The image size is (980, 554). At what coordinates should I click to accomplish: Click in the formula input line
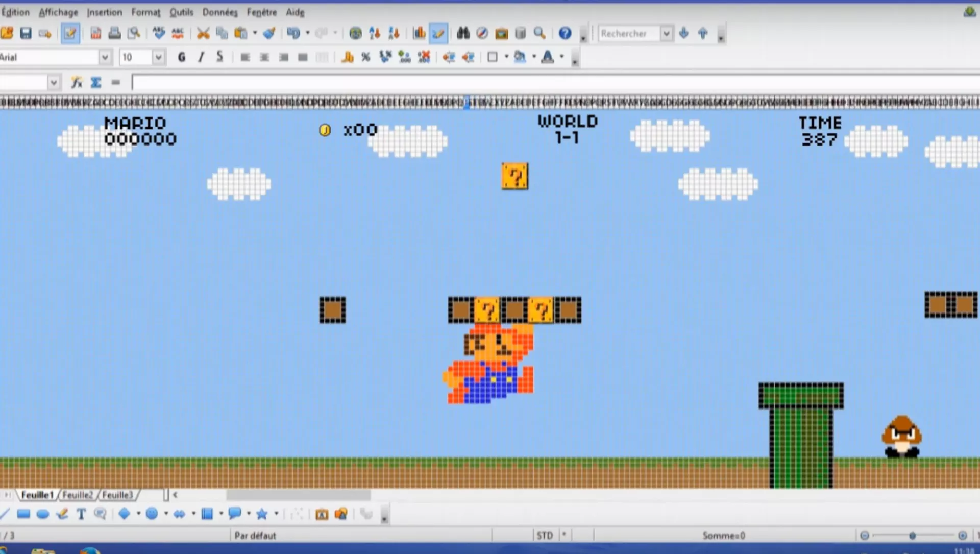pos(555,82)
